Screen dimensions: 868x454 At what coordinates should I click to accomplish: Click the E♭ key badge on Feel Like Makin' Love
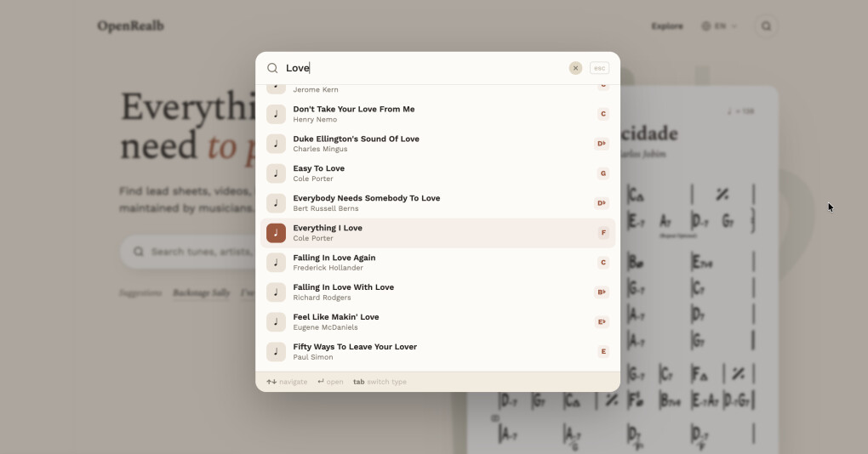[602, 322]
